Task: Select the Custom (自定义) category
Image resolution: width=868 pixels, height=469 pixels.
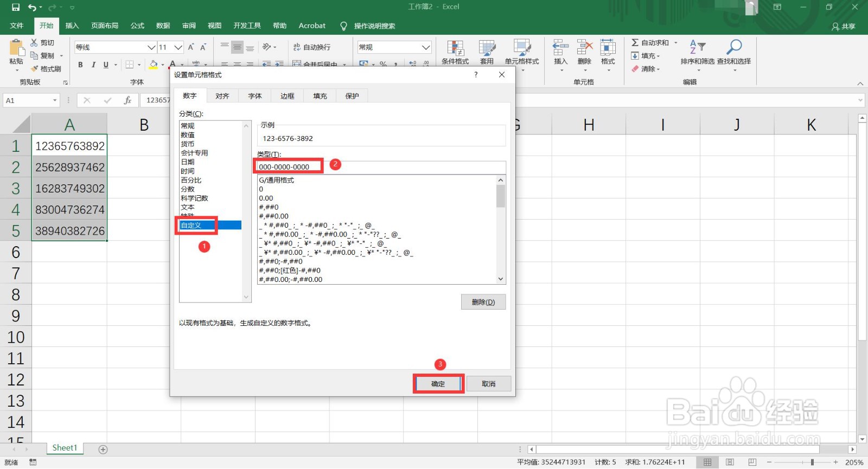Action: [211, 225]
